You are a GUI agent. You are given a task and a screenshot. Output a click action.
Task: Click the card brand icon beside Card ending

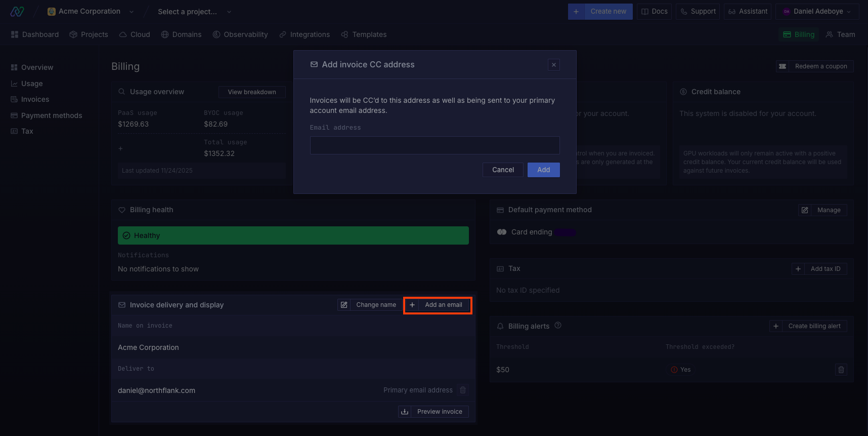tap(502, 232)
